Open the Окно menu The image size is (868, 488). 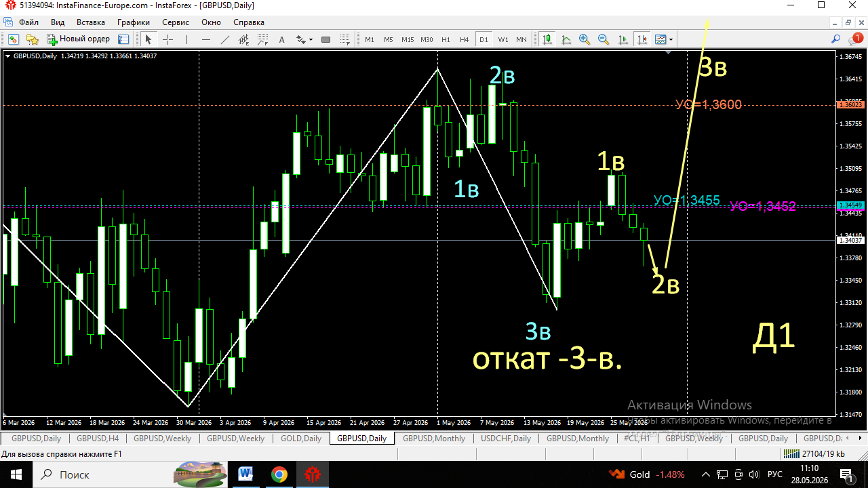pyautogui.click(x=212, y=22)
